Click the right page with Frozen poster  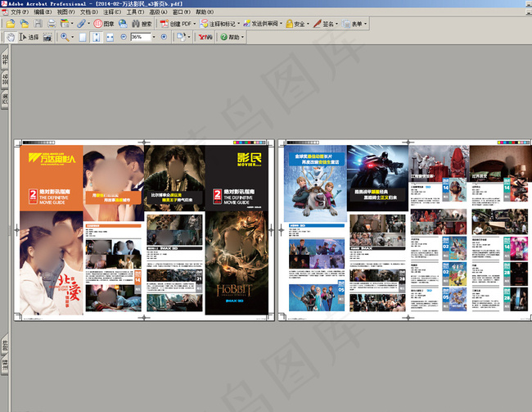[x=405, y=230]
